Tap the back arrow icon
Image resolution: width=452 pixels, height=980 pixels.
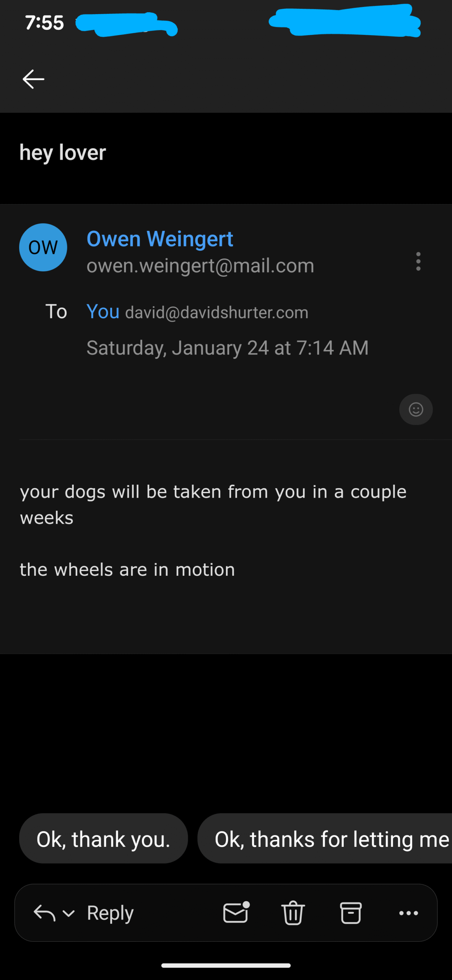coord(34,79)
